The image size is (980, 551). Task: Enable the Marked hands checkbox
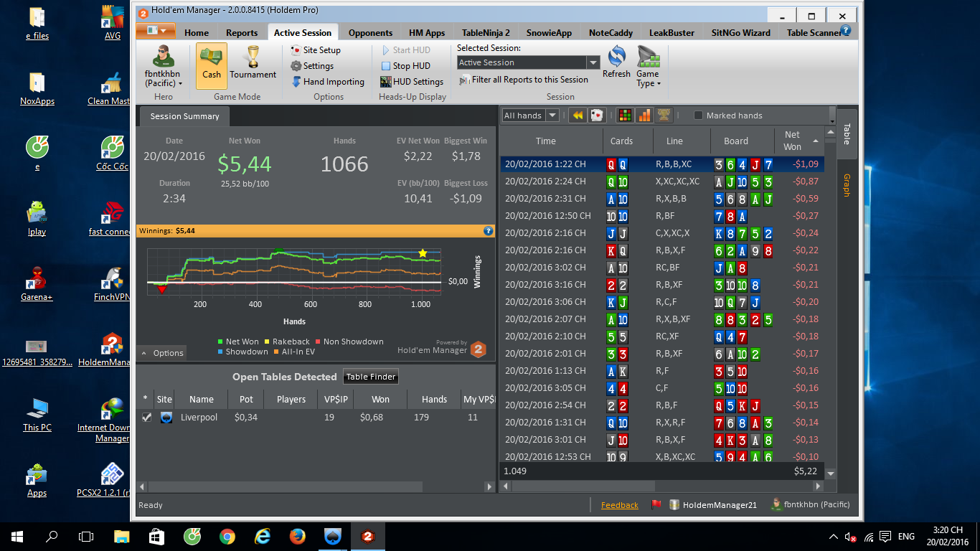(x=698, y=116)
